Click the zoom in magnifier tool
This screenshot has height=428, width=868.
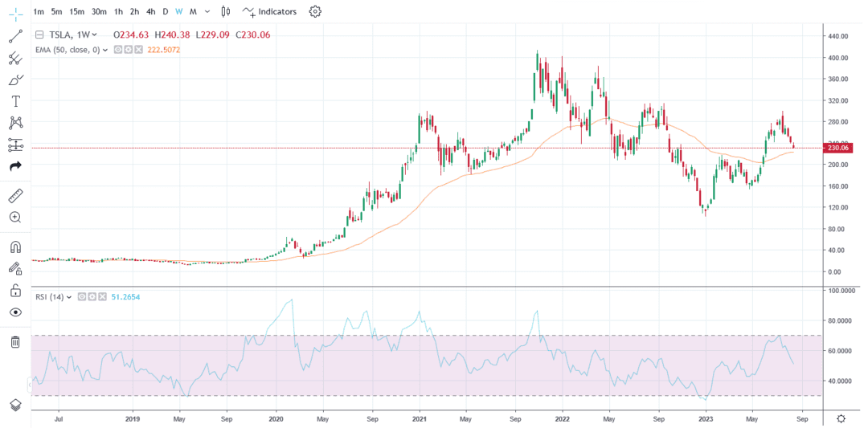pos(15,217)
